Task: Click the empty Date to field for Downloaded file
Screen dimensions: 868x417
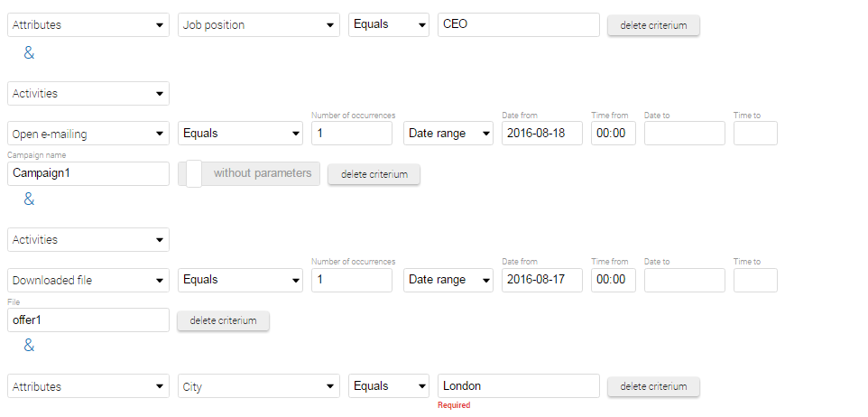Action: [x=685, y=280]
